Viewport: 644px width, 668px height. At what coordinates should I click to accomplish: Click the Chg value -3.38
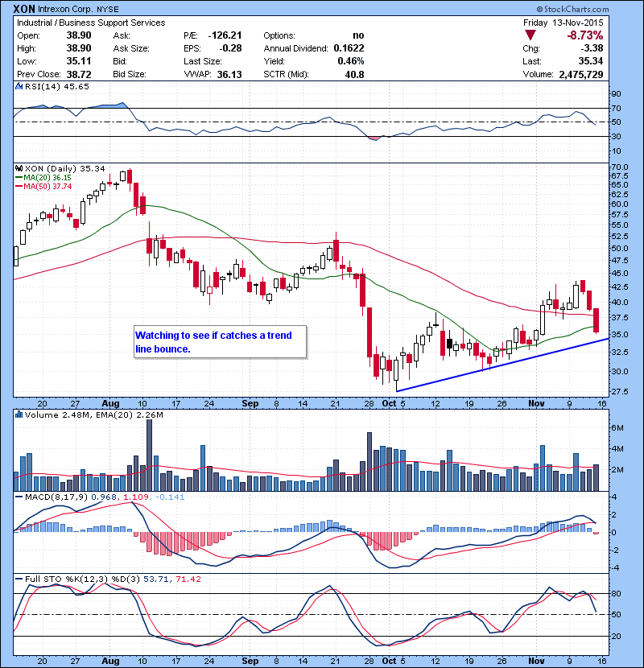(592, 48)
